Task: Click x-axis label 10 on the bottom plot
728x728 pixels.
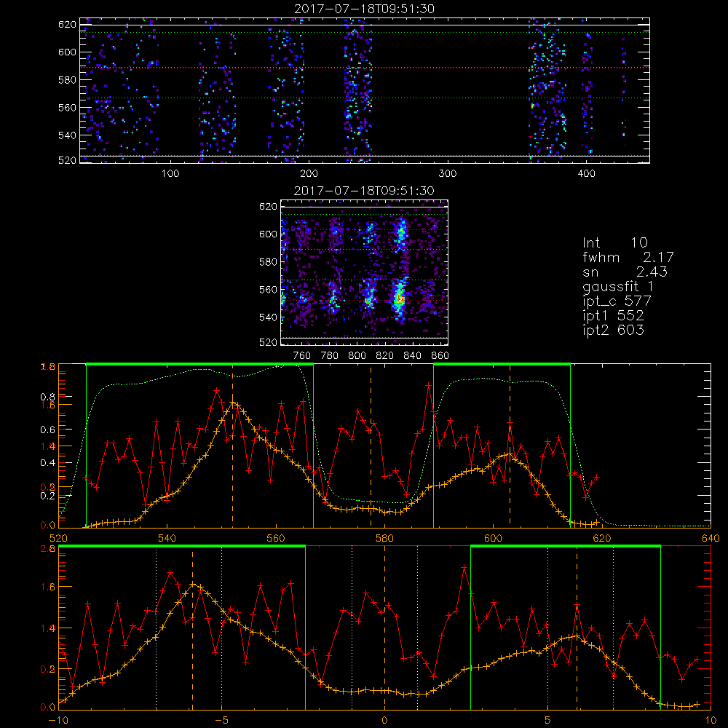Action: click(711, 720)
